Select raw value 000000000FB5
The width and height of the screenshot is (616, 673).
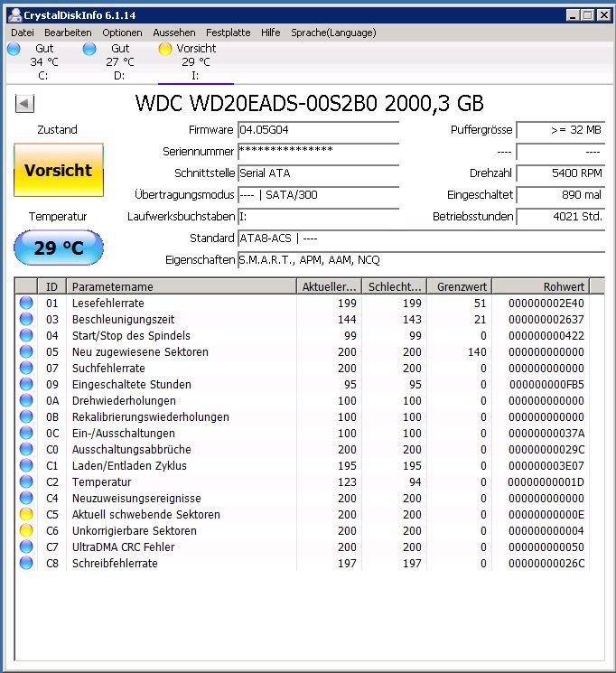click(546, 385)
